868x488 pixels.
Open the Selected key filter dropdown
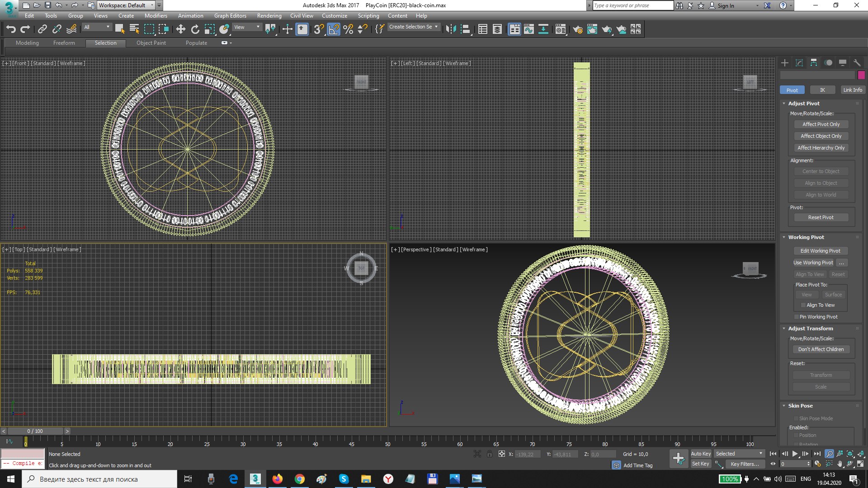[x=739, y=454]
